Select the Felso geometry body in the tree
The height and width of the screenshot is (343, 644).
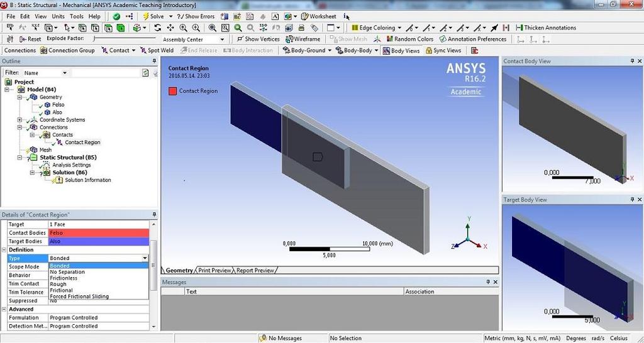tap(58, 105)
